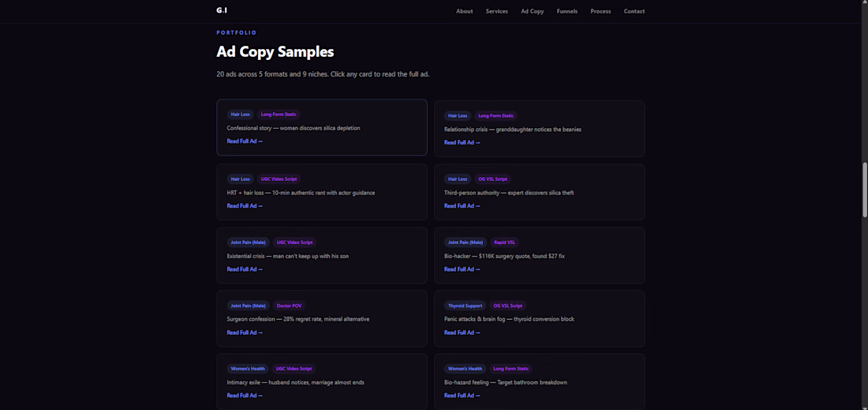Go to Services in navigation
This screenshot has width=868, height=410.
click(496, 11)
